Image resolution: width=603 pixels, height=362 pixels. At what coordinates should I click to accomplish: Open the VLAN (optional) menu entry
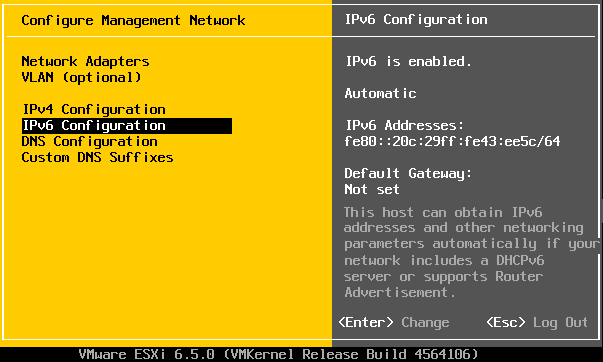(x=82, y=77)
